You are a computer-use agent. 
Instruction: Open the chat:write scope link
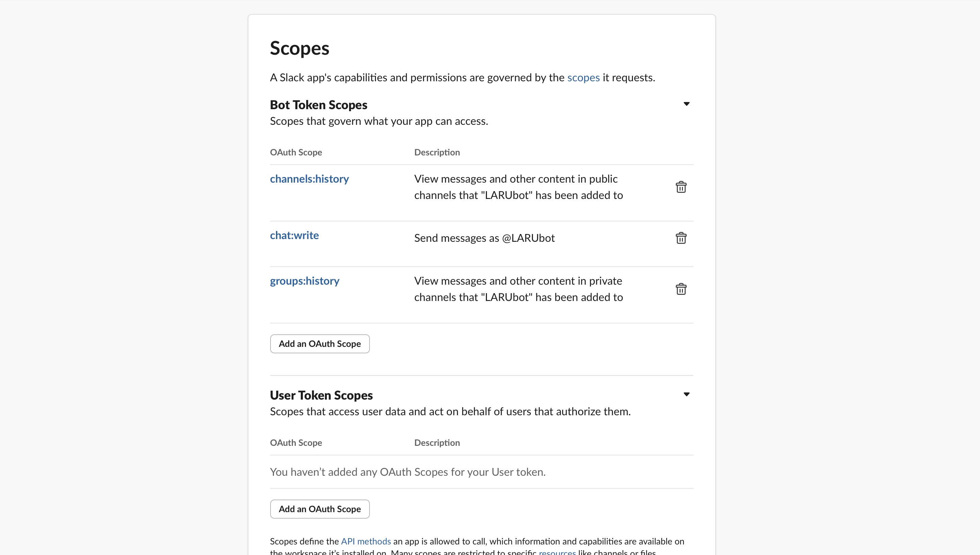[x=294, y=235]
